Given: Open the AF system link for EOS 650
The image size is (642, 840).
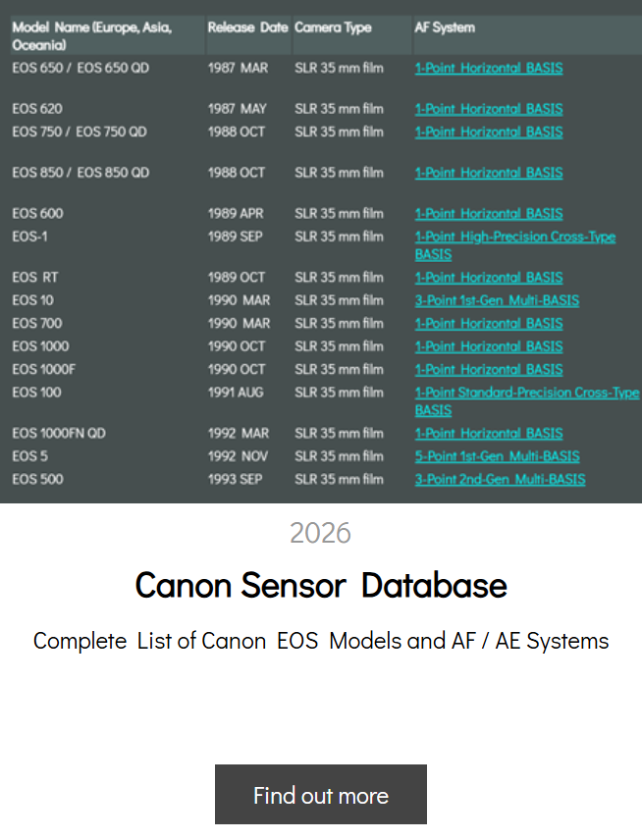Looking at the screenshot, I should point(489,68).
